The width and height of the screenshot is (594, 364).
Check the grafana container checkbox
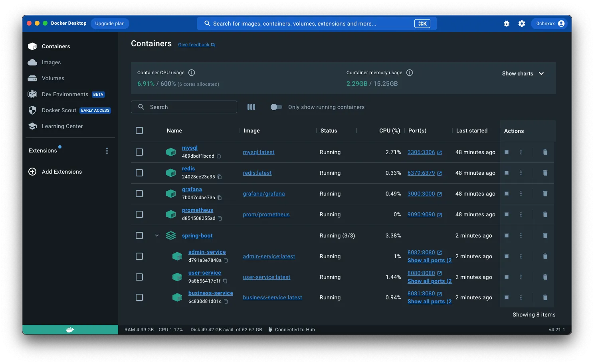click(x=139, y=194)
